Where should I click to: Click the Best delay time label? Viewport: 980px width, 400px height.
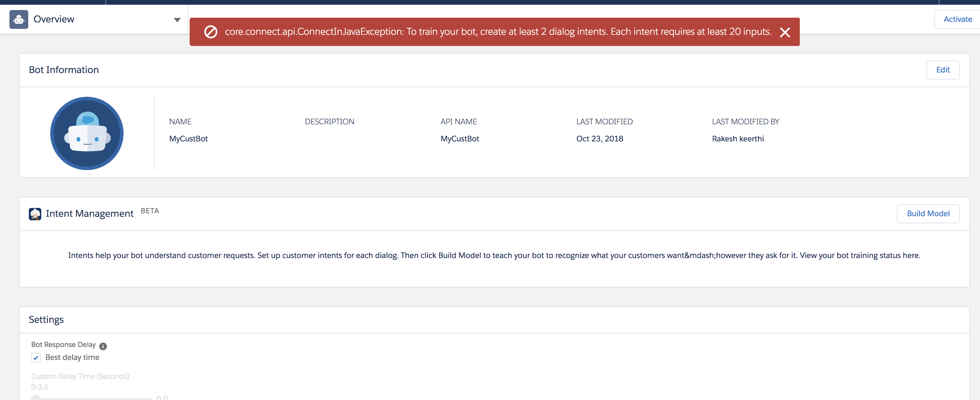click(x=72, y=357)
